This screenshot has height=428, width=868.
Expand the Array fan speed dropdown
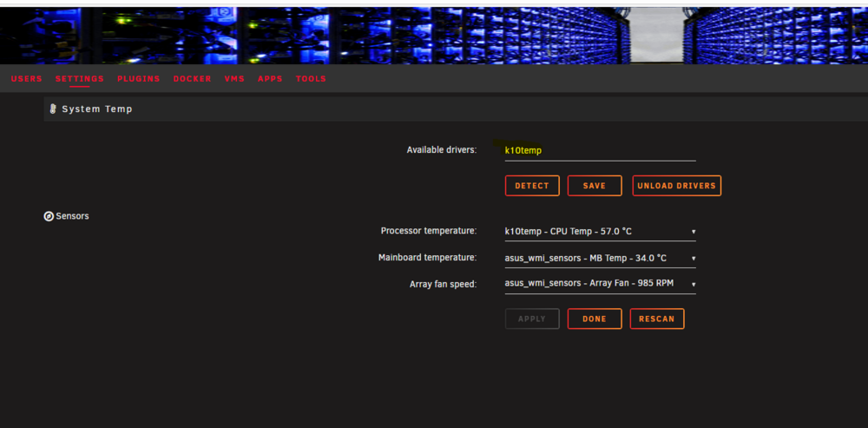600,284
